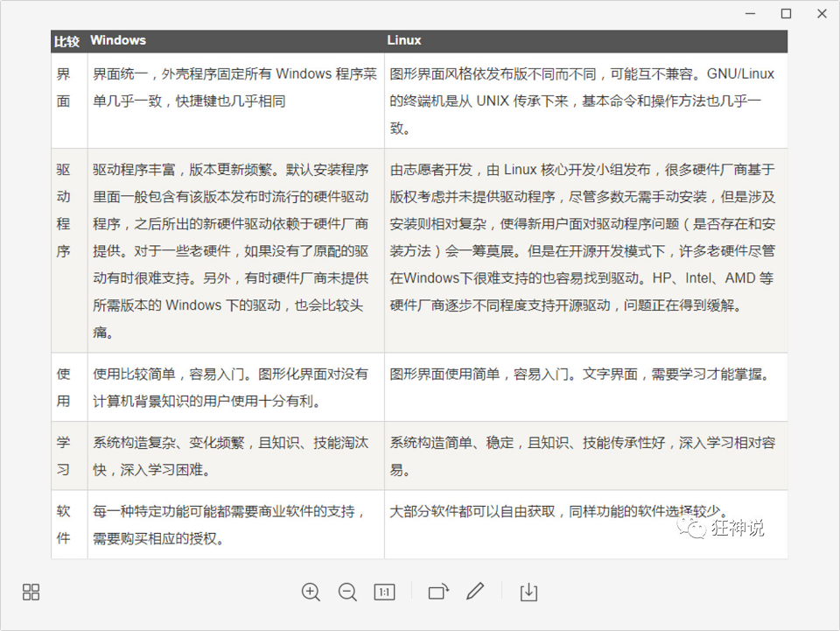This screenshot has height=631, width=840.
Task: Click the 驱动程序 row label
Action: 63,210
